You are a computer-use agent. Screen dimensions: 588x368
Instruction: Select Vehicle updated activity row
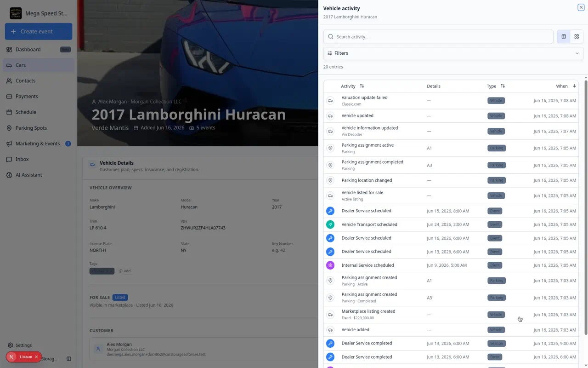pyautogui.click(x=451, y=116)
